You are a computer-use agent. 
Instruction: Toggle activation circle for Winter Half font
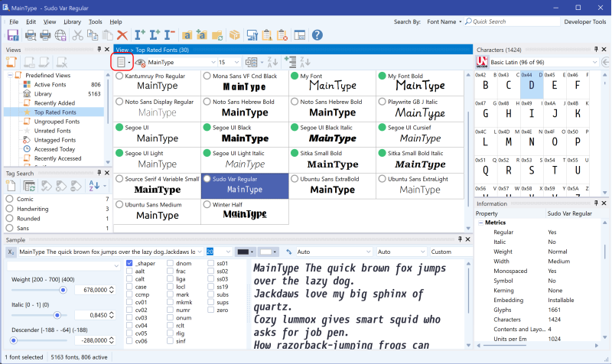pos(207,205)
